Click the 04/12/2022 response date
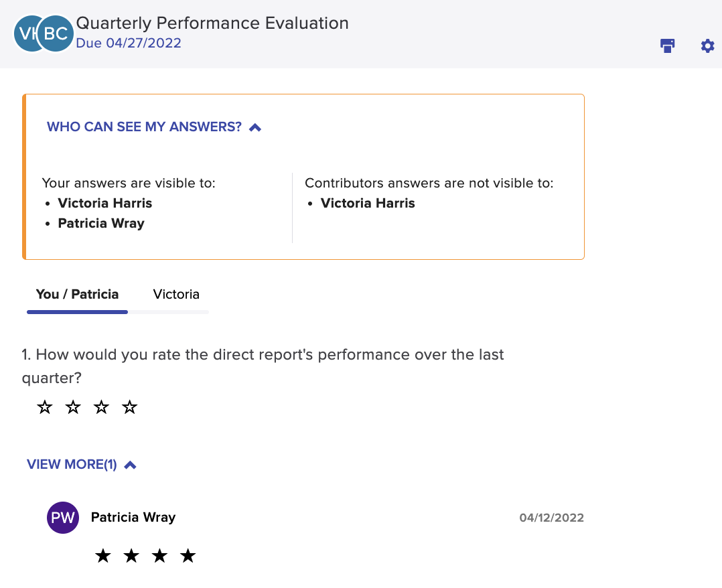 552,518
